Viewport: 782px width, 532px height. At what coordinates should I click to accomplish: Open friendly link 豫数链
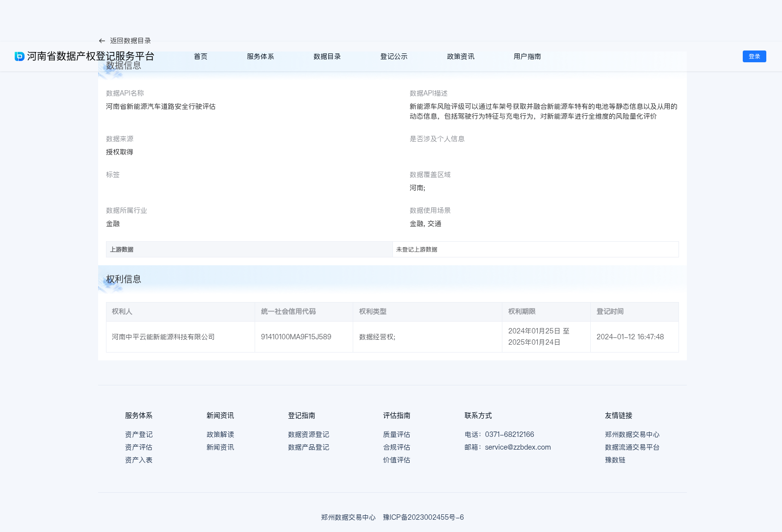tap(615, 460)
